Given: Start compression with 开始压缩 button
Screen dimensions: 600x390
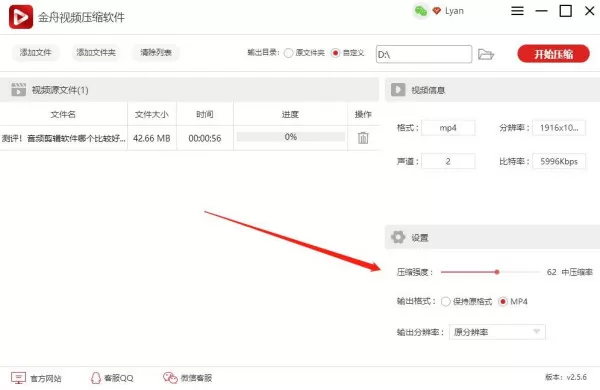Looking at the screenshot, I should [553, 54].
